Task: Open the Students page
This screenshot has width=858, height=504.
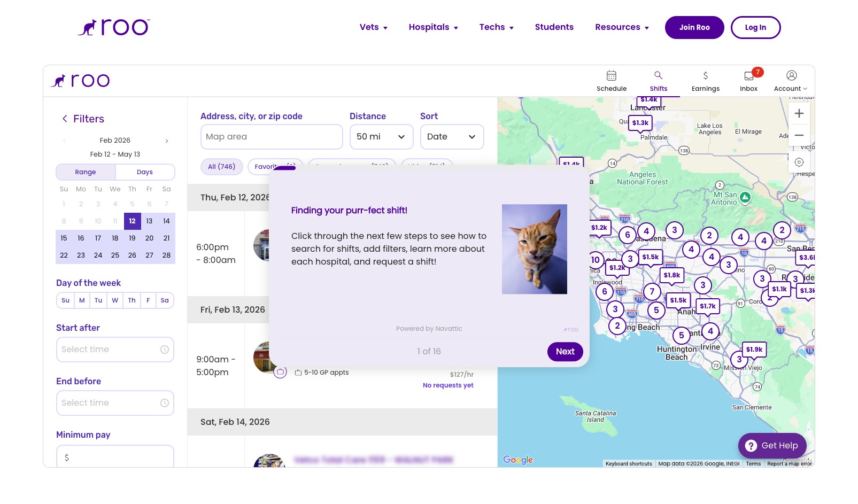Action: (554, 27)
